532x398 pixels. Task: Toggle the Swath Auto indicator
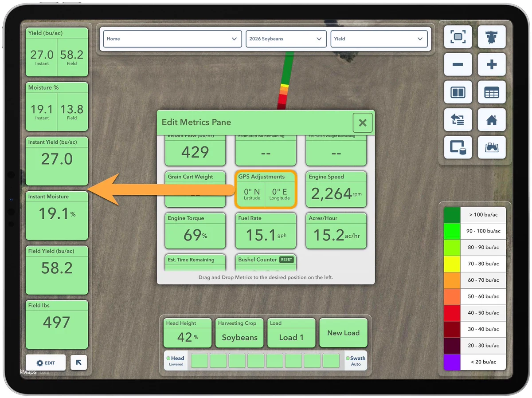[356, 361]
